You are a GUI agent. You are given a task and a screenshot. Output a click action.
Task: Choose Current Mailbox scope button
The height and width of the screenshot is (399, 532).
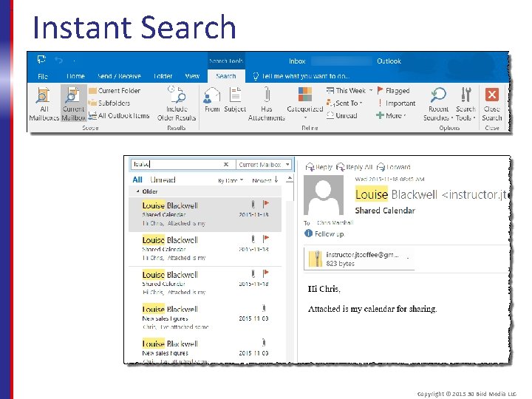click(x=73, y=104)
